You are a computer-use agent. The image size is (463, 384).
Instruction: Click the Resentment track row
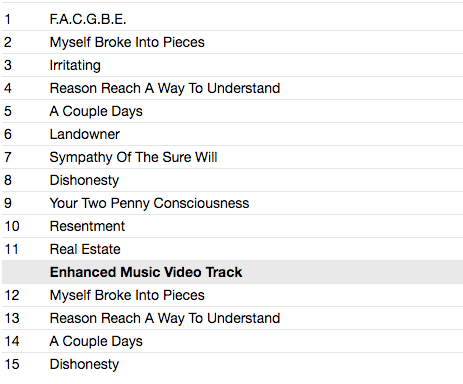pyautogui.click(x=232, y=226)
